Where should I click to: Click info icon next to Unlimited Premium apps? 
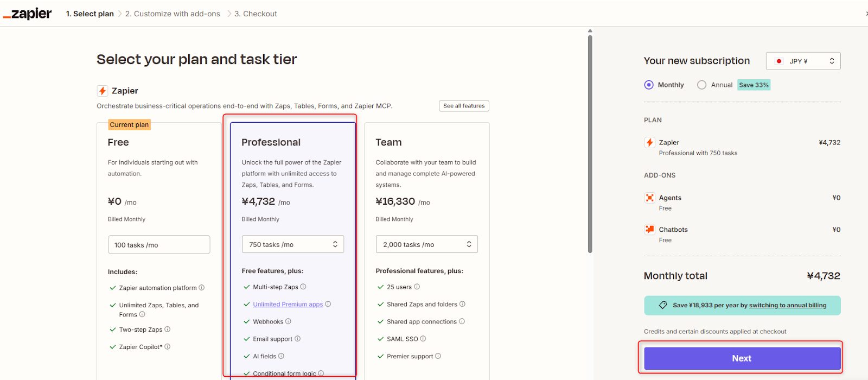tap(328, 304)
